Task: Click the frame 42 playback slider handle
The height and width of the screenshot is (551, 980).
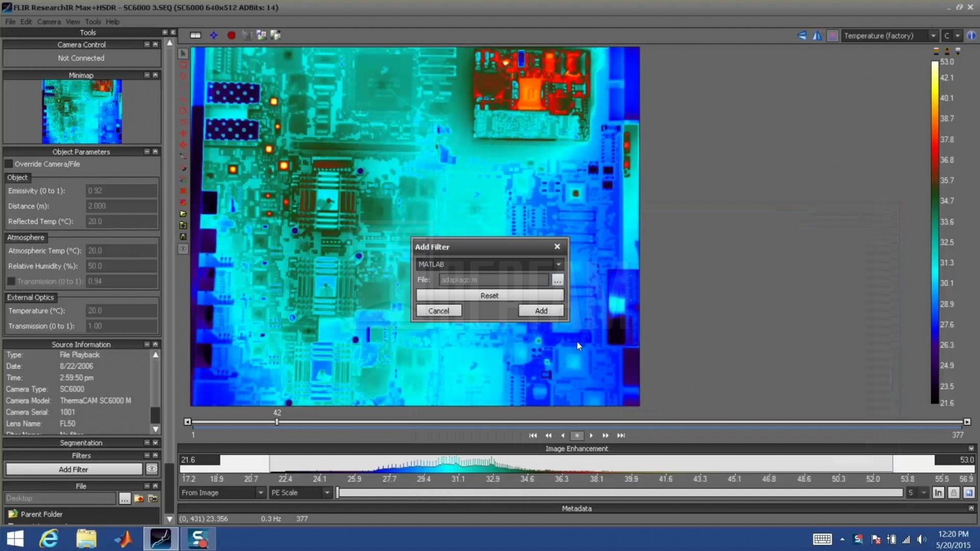Action: [277, 421]
